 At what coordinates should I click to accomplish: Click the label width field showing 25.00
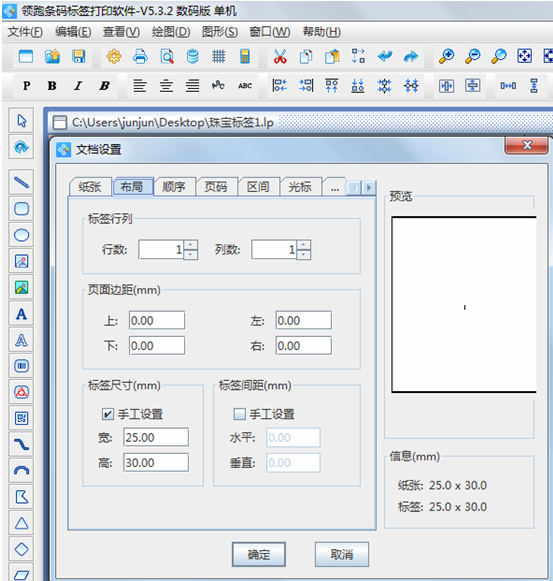[156, 438]
